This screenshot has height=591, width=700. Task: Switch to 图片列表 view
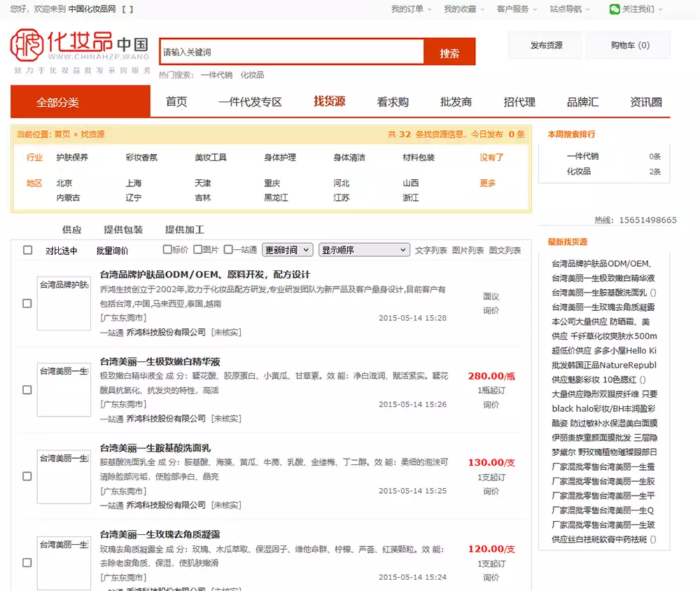click(468, 250)
